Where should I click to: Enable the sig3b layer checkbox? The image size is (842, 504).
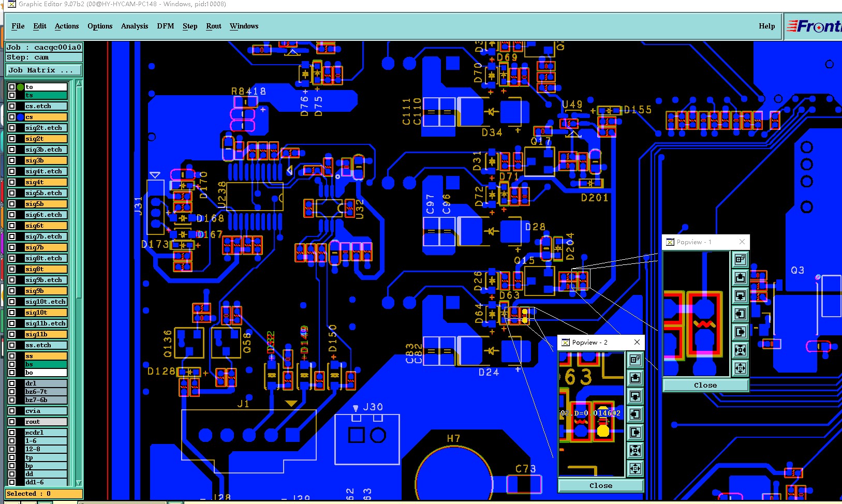coord(12,160)
